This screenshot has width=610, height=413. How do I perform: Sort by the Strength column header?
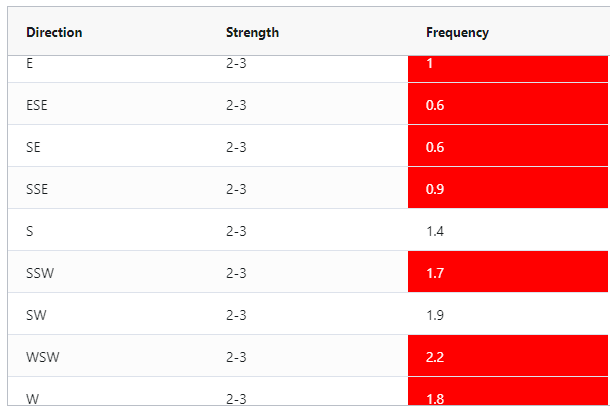click(x=252, y=32)
